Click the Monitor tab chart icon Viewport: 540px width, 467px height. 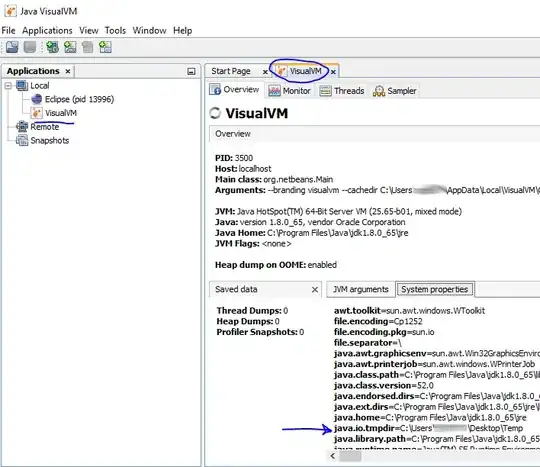[x=274, y=91]
